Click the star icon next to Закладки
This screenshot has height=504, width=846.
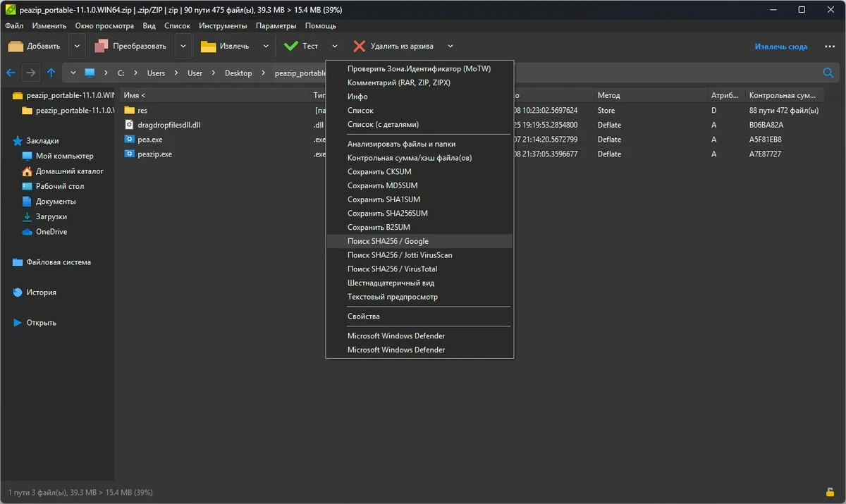[x=18, y=141]
